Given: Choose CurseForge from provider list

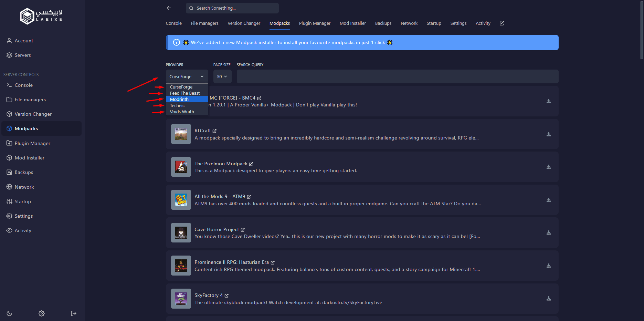Looking at the screenshot, I should [x=187, y=87].
